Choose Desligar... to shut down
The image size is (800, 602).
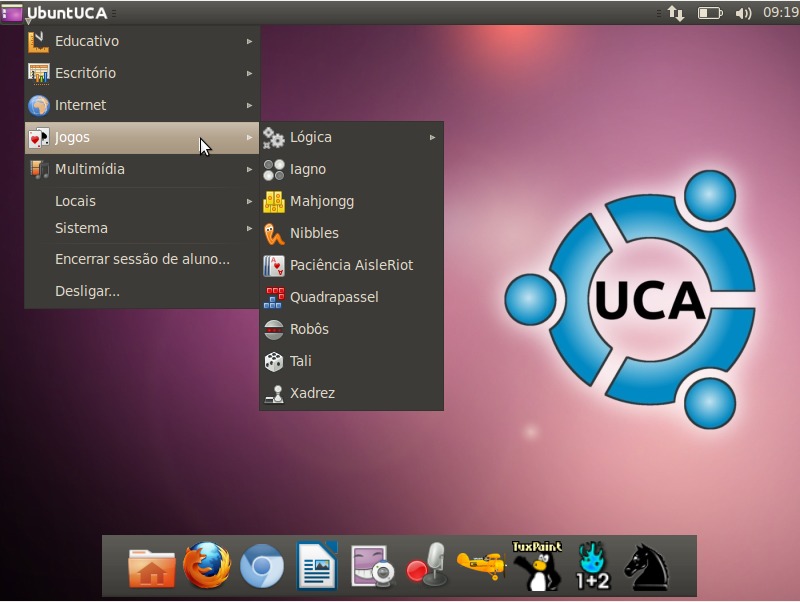tap(142, 291)
